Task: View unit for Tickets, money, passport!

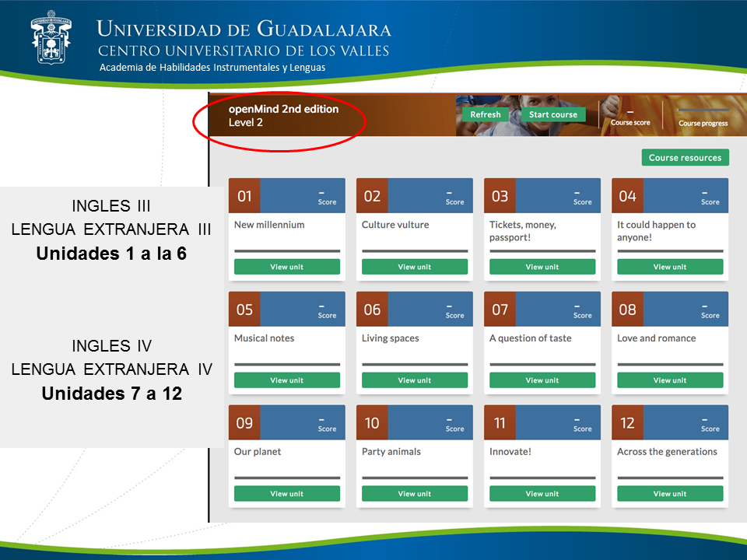Action: pyautogui.click(x=542, y=267)
